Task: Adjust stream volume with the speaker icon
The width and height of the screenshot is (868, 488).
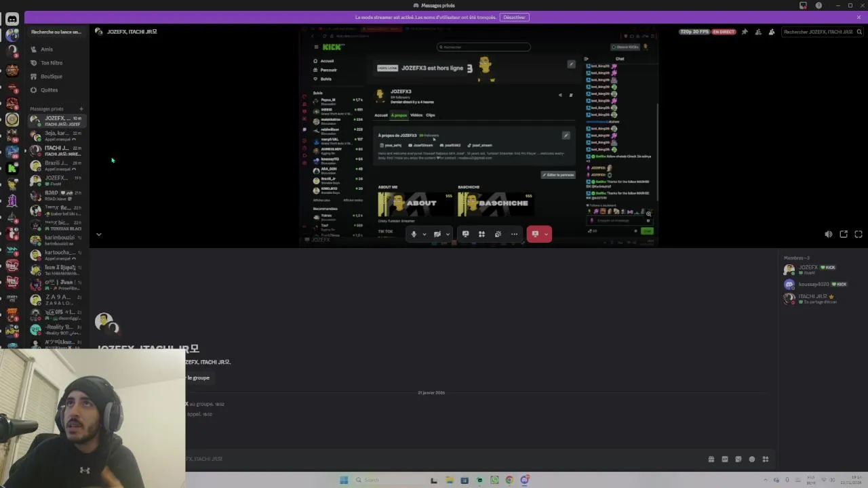Action: pos(829,234)
